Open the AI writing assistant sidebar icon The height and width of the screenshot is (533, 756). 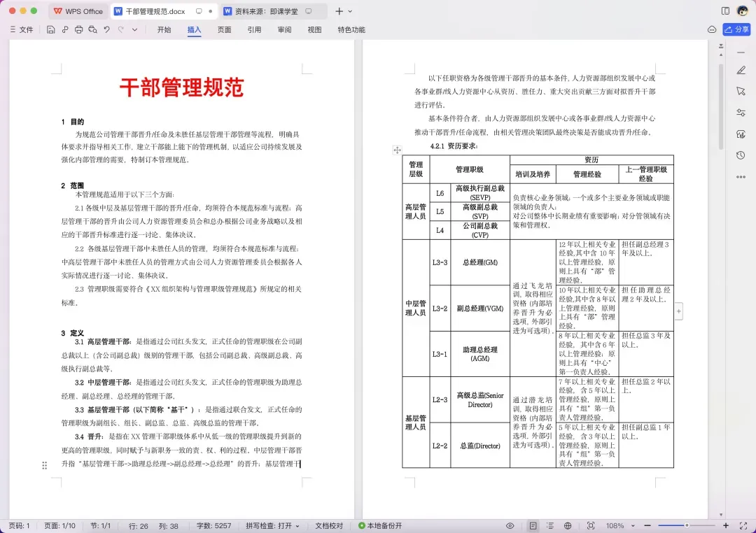pos(741,134)
